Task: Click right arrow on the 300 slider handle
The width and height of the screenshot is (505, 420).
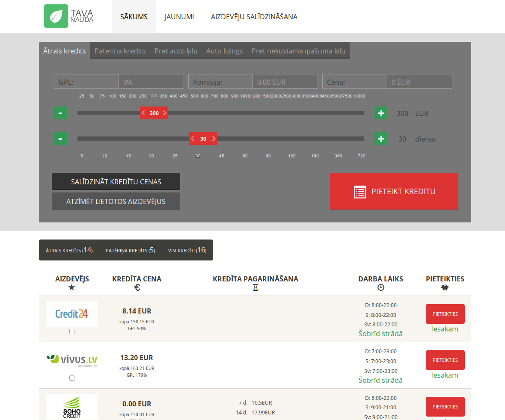Action: tap(165, 113)
